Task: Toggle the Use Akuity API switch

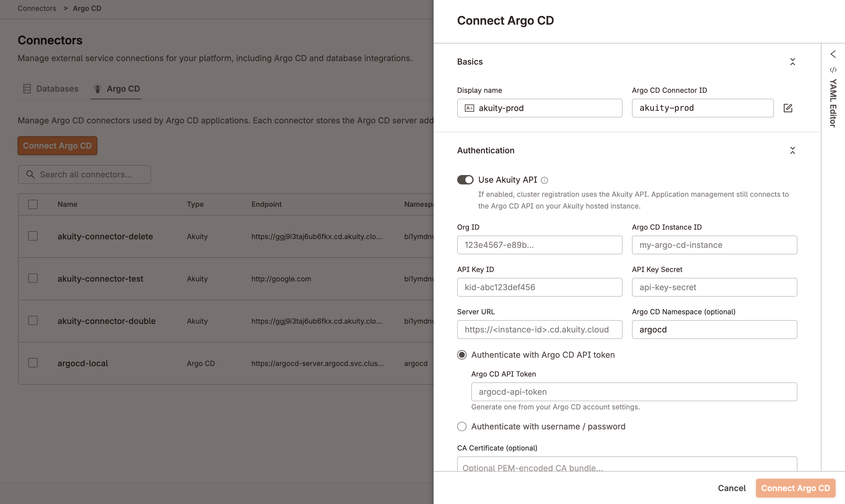Action: [465, 180]
